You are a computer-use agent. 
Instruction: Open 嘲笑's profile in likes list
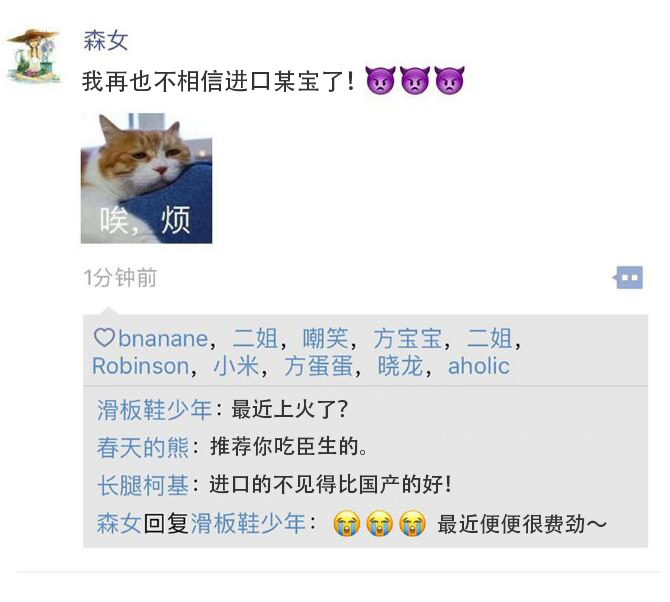(x=326, y=338)
